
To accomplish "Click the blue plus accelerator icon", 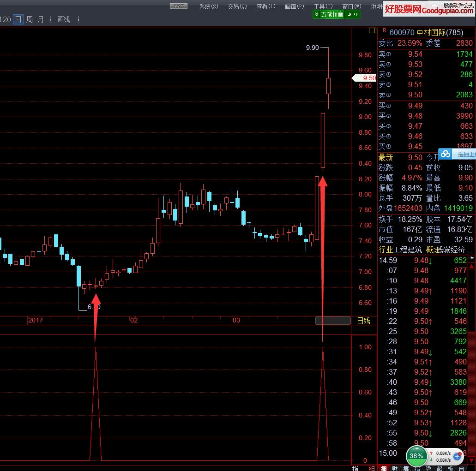I will coord(457,457).
